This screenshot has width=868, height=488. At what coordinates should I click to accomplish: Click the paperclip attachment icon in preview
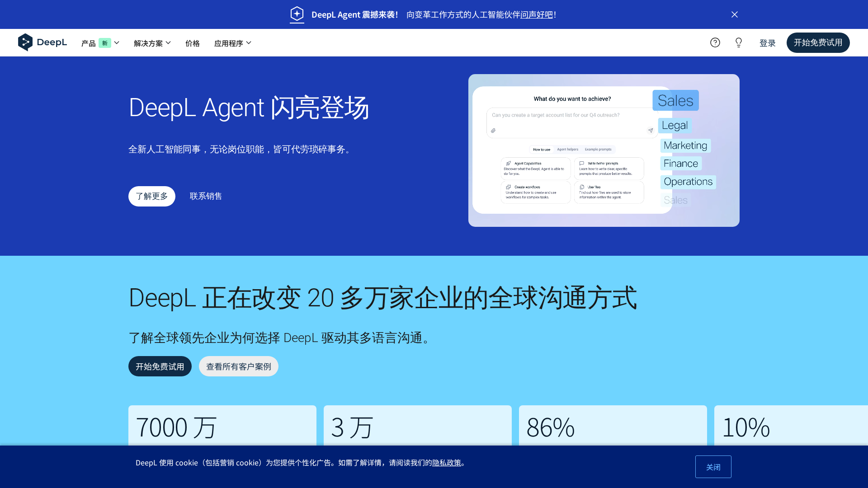point(493,131)
